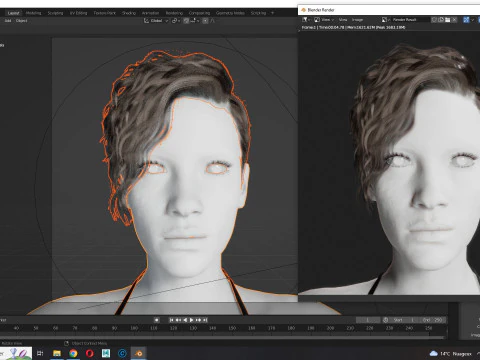Viewport: 480px width, 360px height.
Task: Play animation in reverse
Action: [x=185, y=320]
